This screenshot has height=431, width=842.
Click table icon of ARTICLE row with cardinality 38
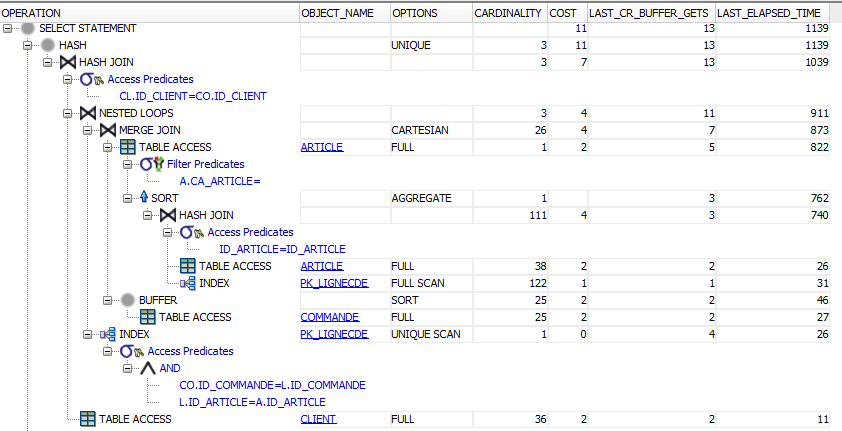[x=187, y=266]
